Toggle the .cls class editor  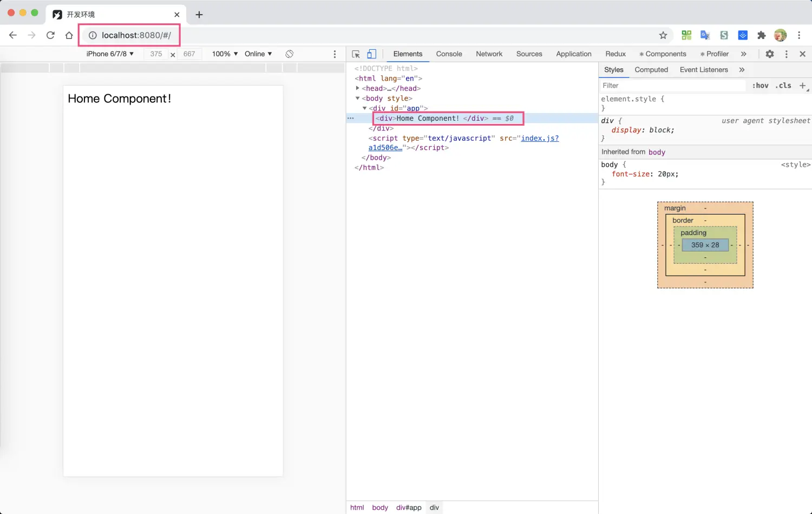pyautogui.click(x=783, y=86)
